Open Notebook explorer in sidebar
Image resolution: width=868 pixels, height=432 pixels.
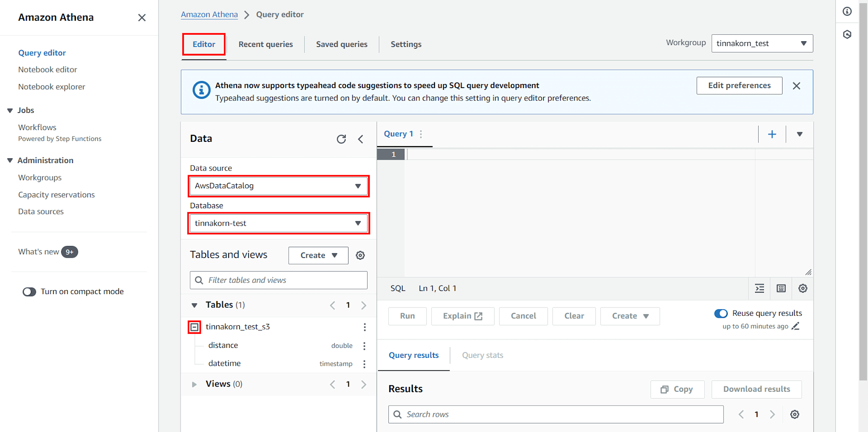[x=52, y=87]
